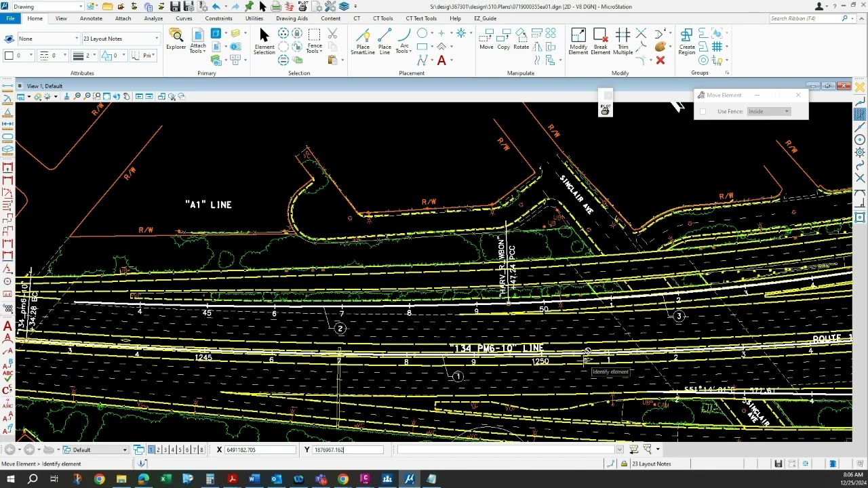Click the Update View brush icon

pyautogui.click(x=66, y=96)
